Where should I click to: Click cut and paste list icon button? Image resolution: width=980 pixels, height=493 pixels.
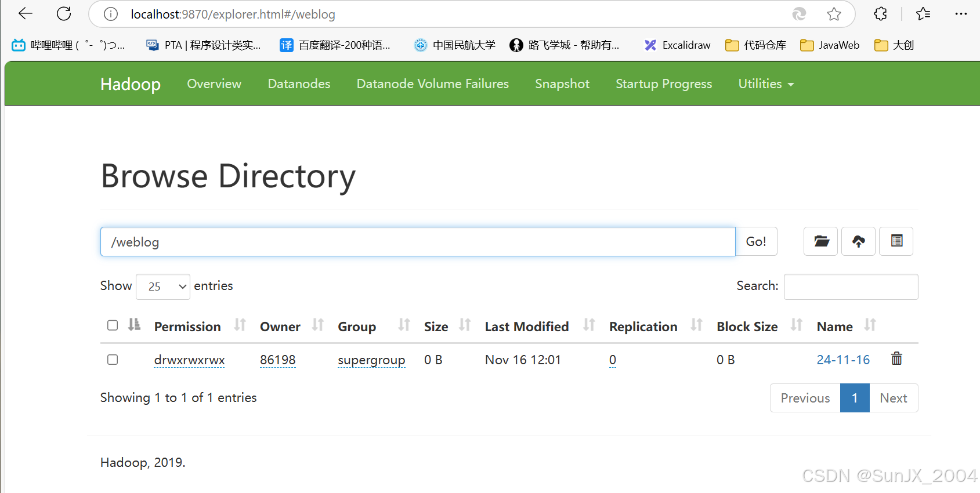[x=896, y=241]
